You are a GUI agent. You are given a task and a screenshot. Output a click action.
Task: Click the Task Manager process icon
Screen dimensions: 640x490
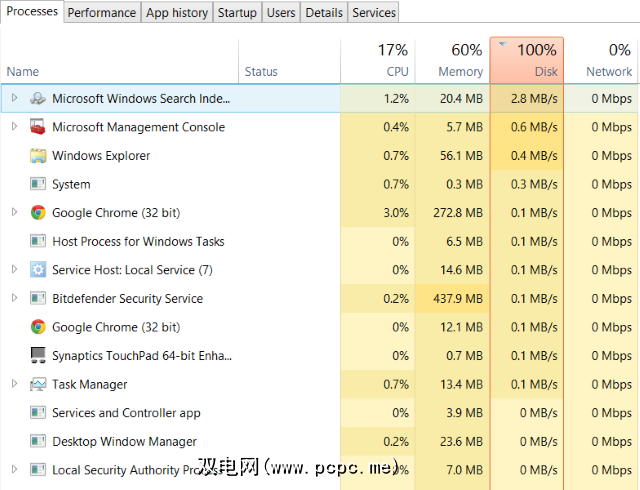pyautogui.click(x=38, y=385)
